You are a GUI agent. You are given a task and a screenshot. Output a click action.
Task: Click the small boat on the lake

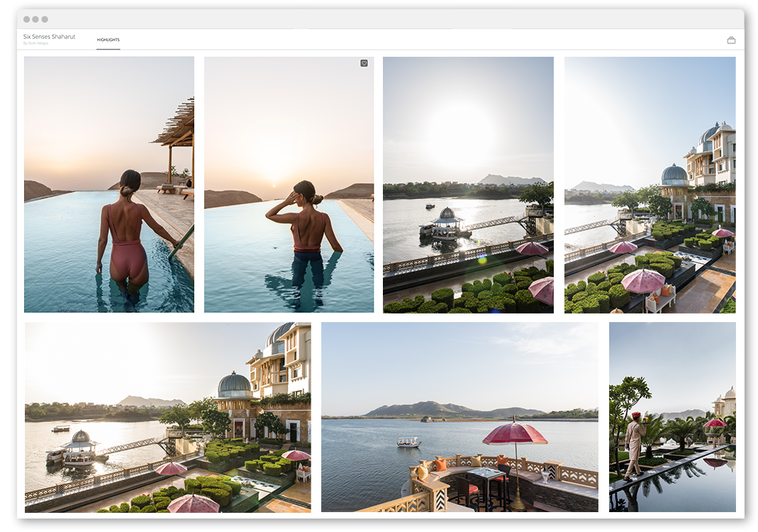pyautogui.click(x=408, y=442)
